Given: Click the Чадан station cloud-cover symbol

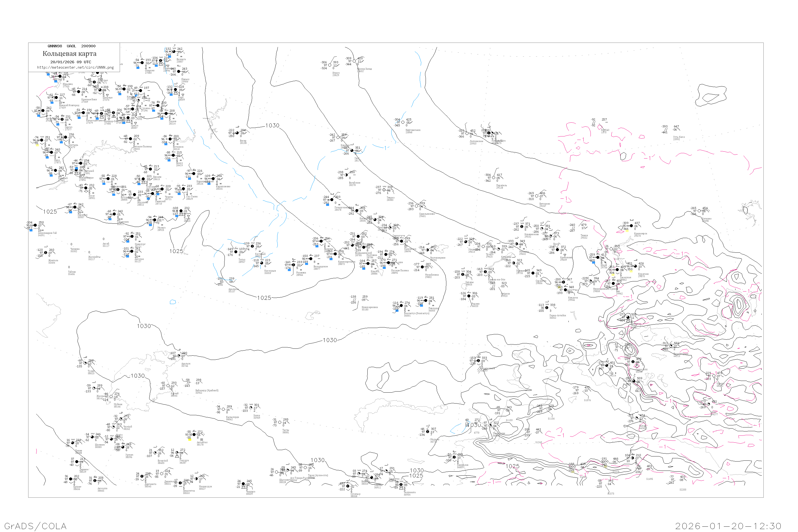Looking at the screenshot, I should (x=628, y=317).
